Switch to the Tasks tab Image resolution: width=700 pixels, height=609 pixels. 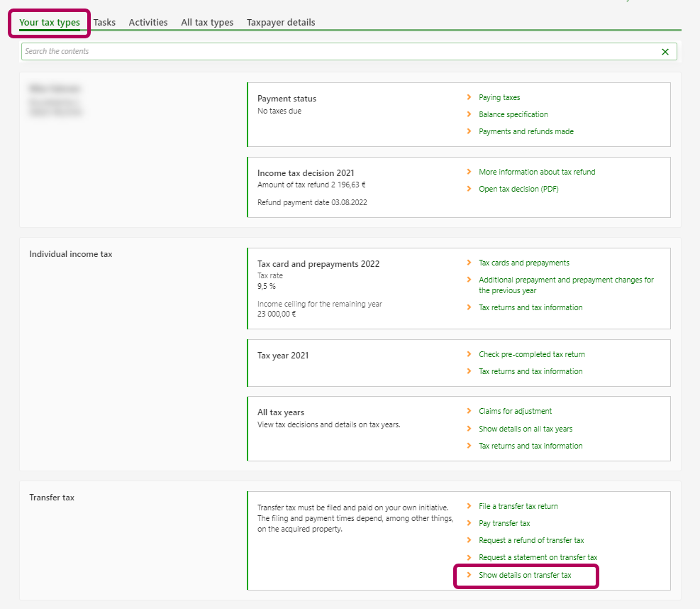[x=104, y=23]
